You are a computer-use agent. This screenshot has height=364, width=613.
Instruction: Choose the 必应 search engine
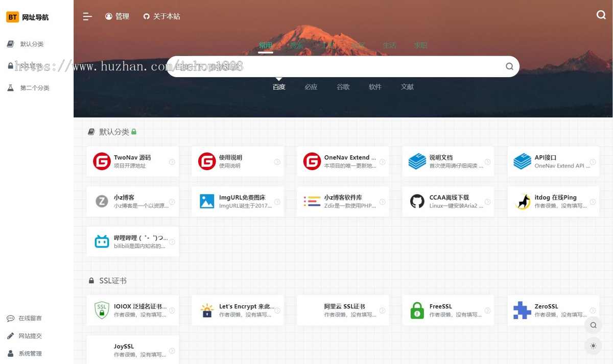pyautogui.click(x=311, y=87)
